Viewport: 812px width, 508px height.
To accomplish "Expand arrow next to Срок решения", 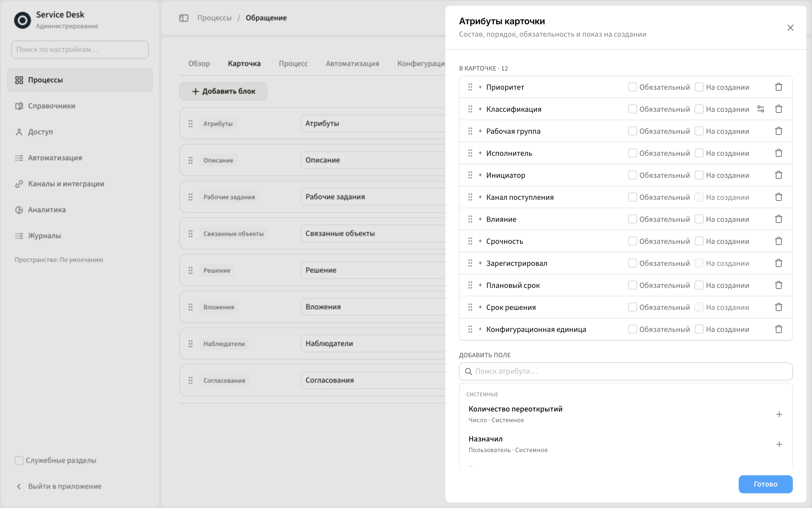I will [480, 307].
